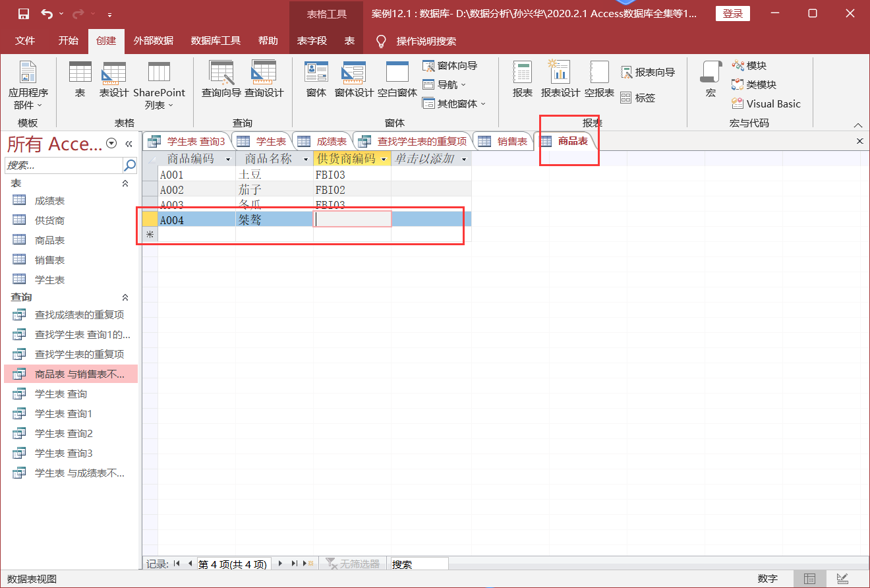The height and width of the screenshot is (588, 870).
Task: Click the Undo arrow icon
Action: pyautogui.click(x=46, y=14)
